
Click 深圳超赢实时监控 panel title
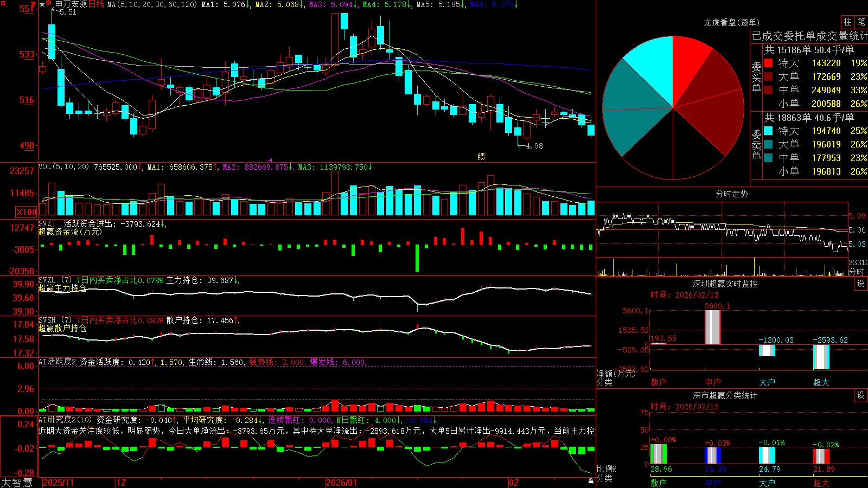coord(725,284)
